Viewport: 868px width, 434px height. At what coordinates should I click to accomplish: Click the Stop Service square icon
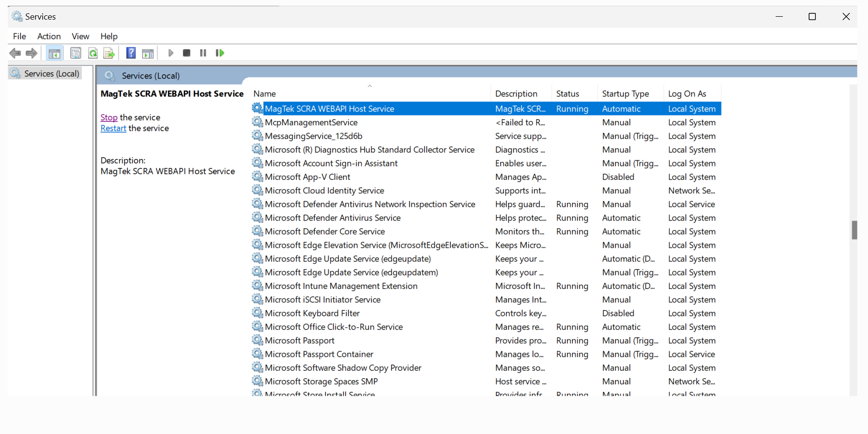(x=187, y=53)
